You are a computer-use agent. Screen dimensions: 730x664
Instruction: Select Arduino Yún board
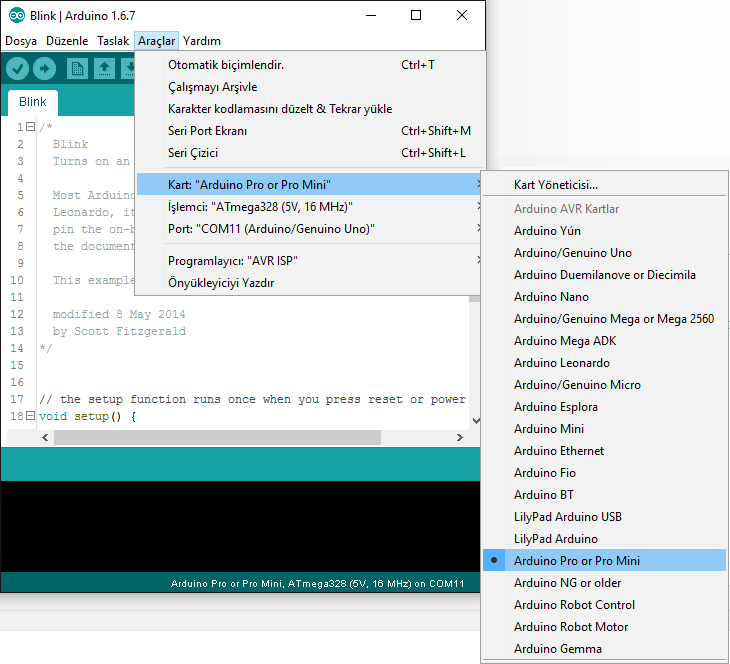tap(604, 230)
